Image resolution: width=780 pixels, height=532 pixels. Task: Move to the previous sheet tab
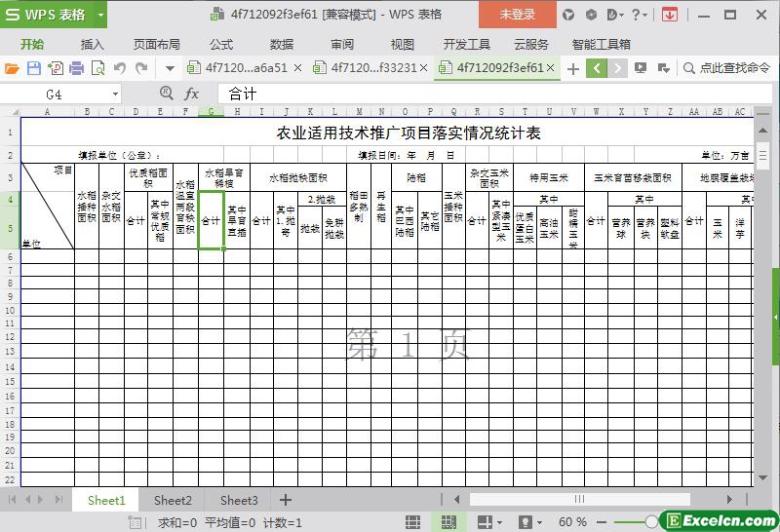(x=28, y=499)
